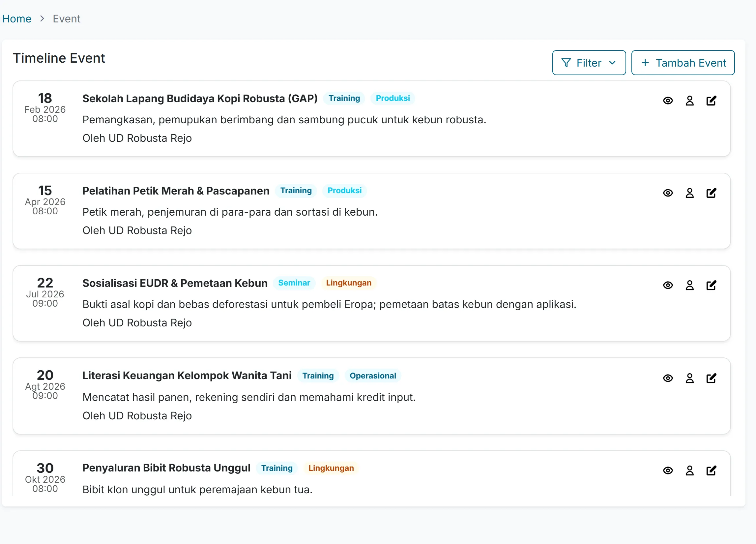756x544 pixels.
Task: Click the Event breadcrumb item
Action: click(x=66, y=19)
